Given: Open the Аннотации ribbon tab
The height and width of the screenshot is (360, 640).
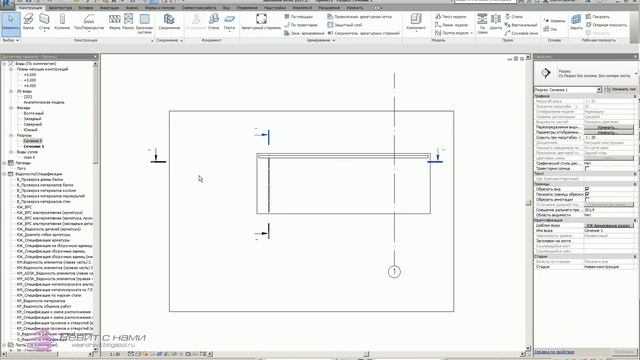Looking at the screenshot, I should 109,8.
